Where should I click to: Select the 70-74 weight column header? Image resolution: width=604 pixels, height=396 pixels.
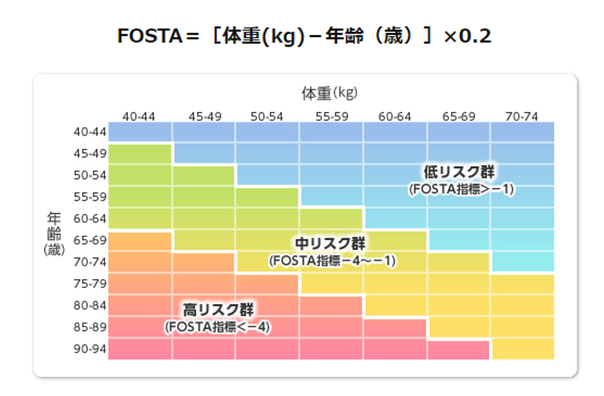pyautogui.click(x=522, y=116)
